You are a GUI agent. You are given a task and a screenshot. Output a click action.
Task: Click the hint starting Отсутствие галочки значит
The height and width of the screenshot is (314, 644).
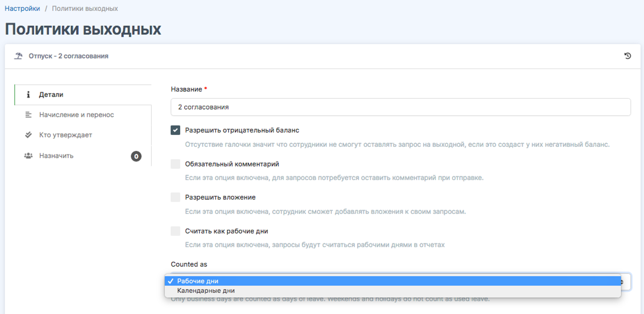(397, 144)
